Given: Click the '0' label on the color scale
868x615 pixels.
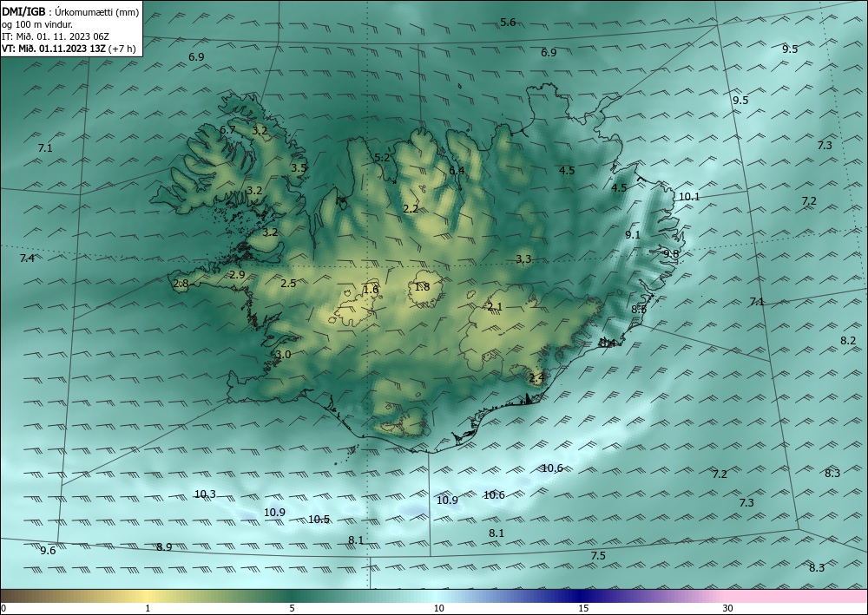Looking at the screenshot, I should coord(3,609).
